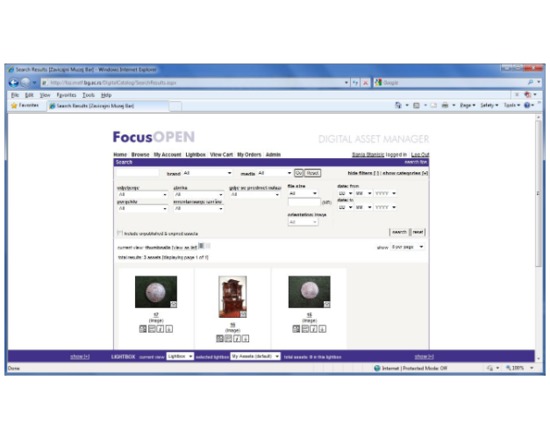Open the Edit menu
Image resolution: width=550 pixels, height=440 pixels.
point(29,95)
